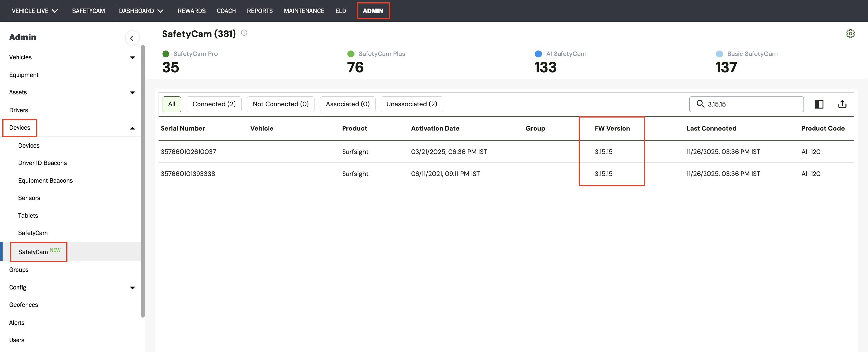Collapse the Admin sidebar with chevron button
Image resolution: width=868 pixels, height=352 pixels.
(132, 38)
